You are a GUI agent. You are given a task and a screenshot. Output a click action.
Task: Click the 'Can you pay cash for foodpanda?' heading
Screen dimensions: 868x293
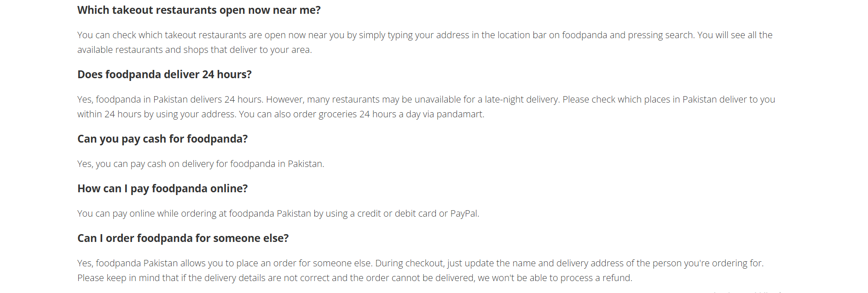[x=162, y=139]
